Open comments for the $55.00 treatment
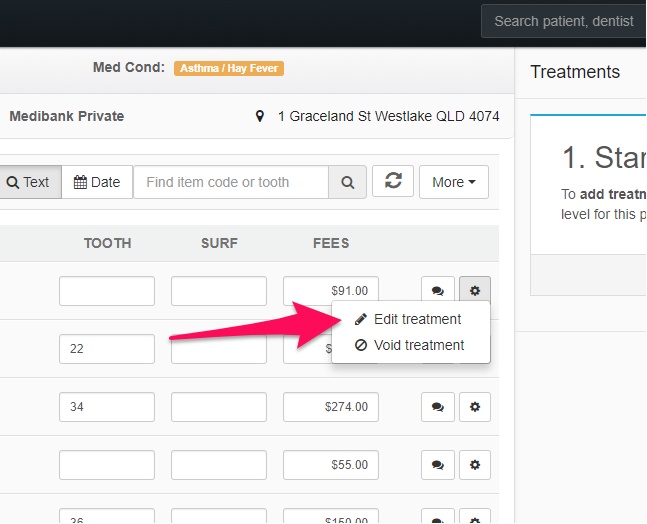647x524 pixels. pyautogui.click(x=437, y=465)
